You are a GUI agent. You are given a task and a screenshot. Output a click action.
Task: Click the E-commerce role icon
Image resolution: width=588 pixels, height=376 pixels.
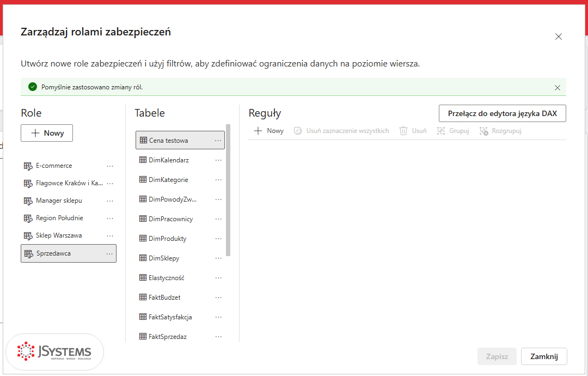28,166
